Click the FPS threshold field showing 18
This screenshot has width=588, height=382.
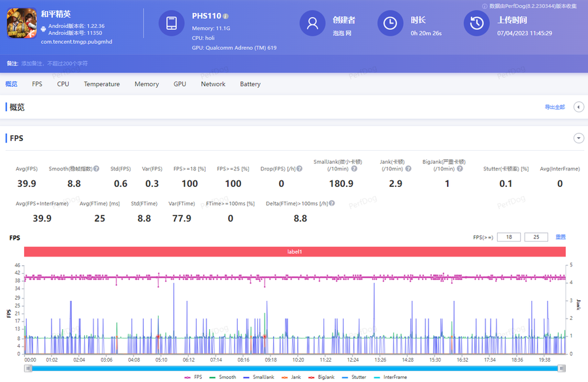pos(508,237)
